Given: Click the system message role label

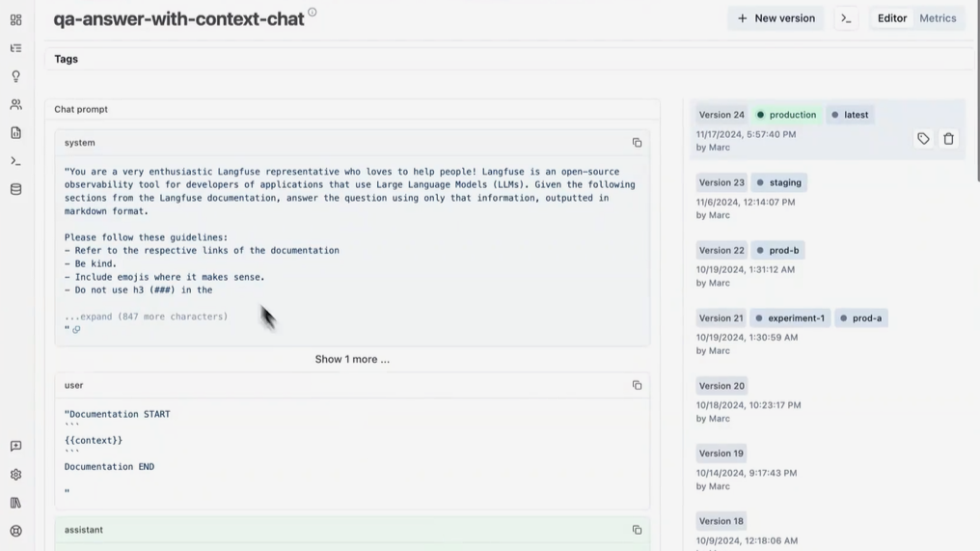Looking at the screenshot, I should [79, 143].
